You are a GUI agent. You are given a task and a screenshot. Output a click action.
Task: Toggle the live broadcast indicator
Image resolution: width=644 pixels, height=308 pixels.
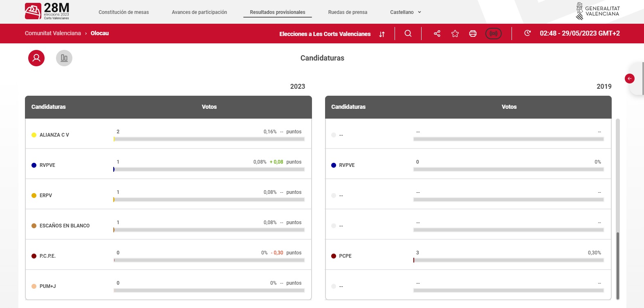493,34
